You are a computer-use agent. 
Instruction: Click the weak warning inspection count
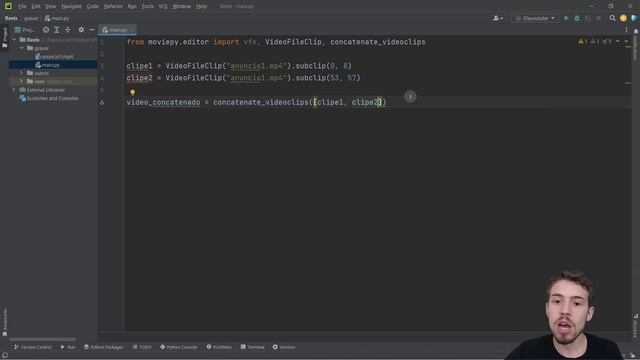[595, 41]
